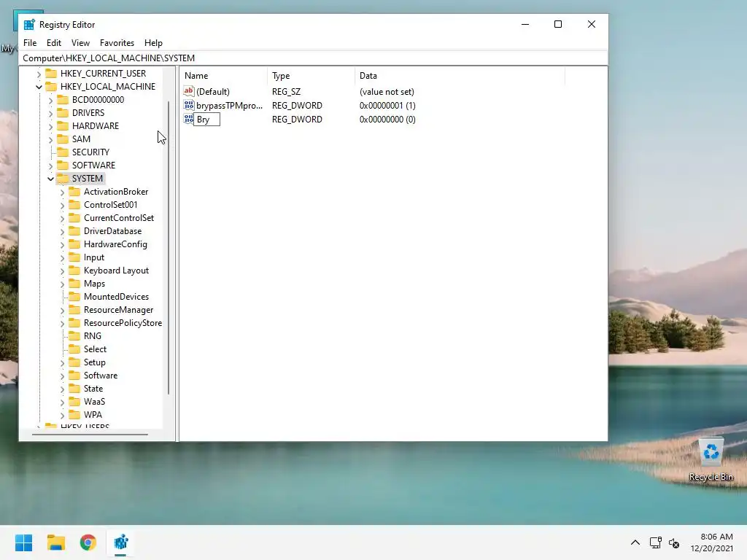The width and height of the screenshot is (747, 560).
Task: Expand the HKEY_CURRENT_USER hive
Action: point(39,74)
